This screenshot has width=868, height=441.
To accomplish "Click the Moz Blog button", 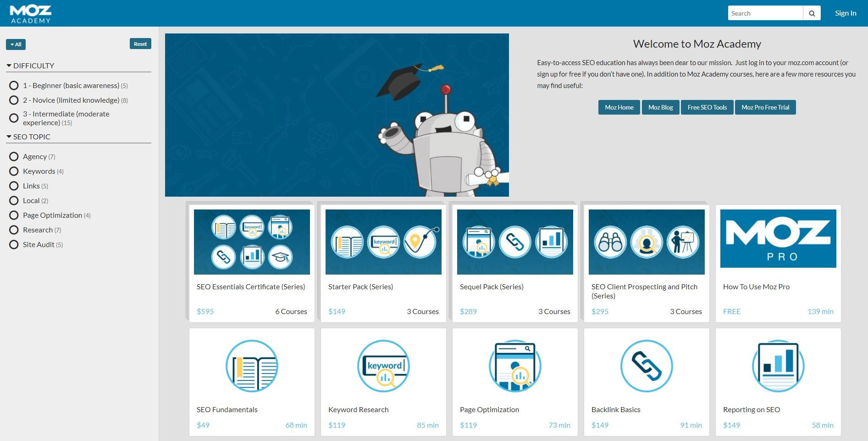I will [x=660, y=107].
